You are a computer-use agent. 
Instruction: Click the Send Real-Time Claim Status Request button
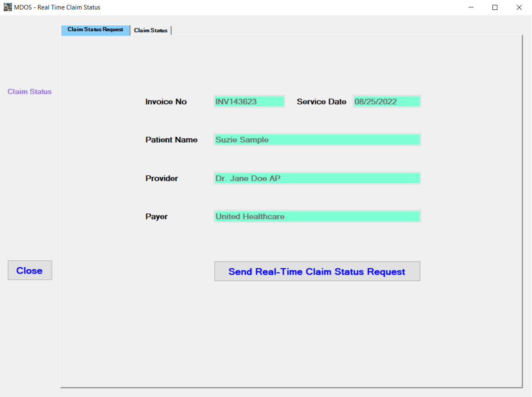tap(317, 271)
